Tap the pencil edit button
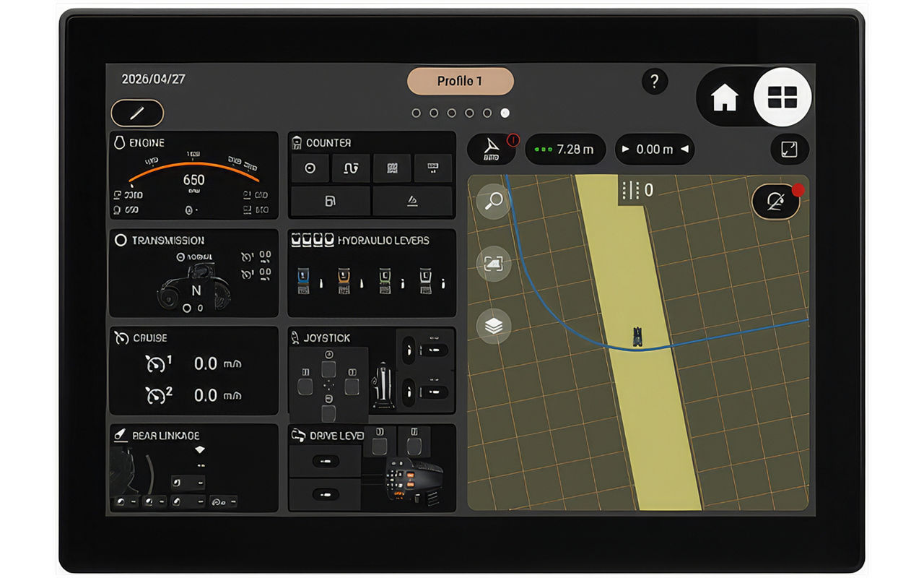This screenshot has width=924, height=578. coord(137,113)
